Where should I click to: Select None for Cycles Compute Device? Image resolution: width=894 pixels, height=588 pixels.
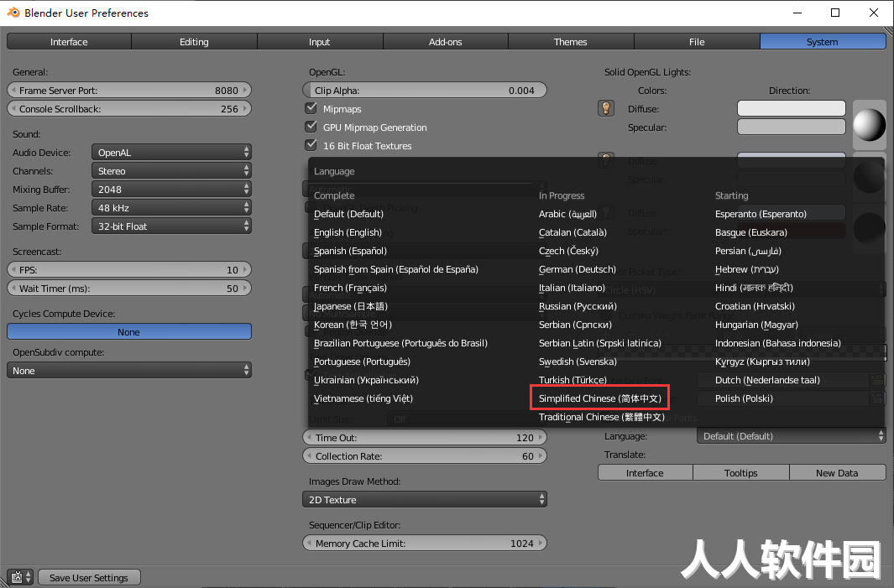tap(129, 331)
